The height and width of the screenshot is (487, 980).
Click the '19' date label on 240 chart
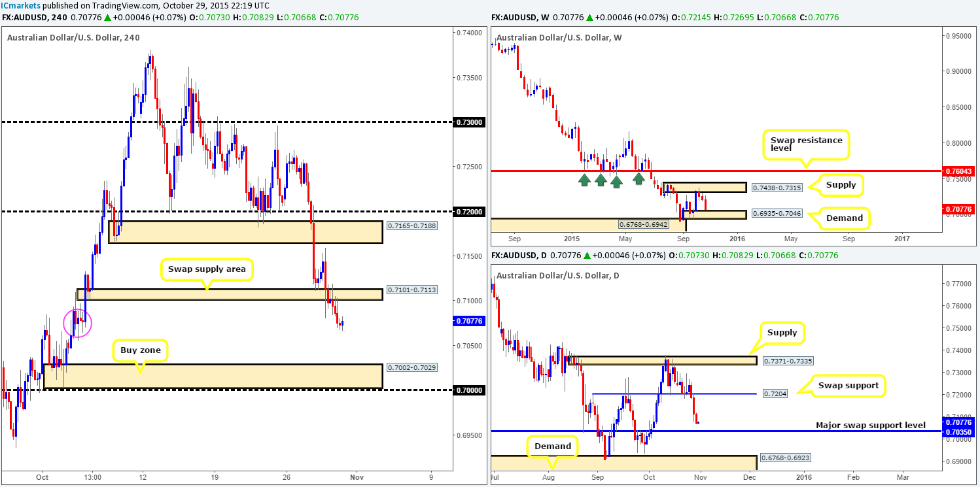click(x=215, y=477)
